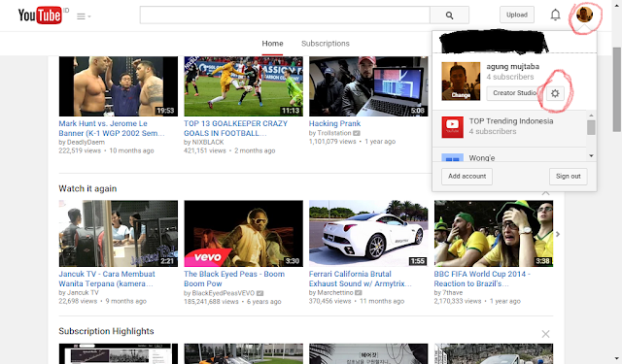This screenshot has width=622, height=364.
Task: Click the magnifier search button
Action: click(449, 16)
